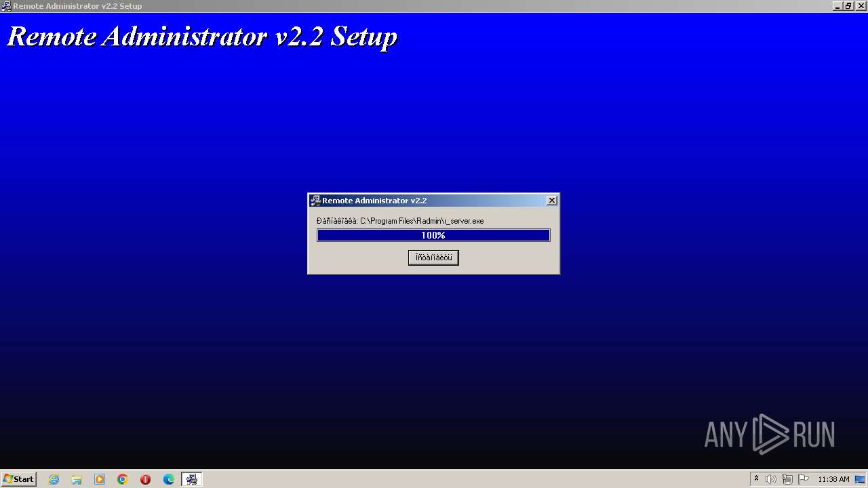
Task: Click the 100% installation progress bar
Action: (433, 235)
